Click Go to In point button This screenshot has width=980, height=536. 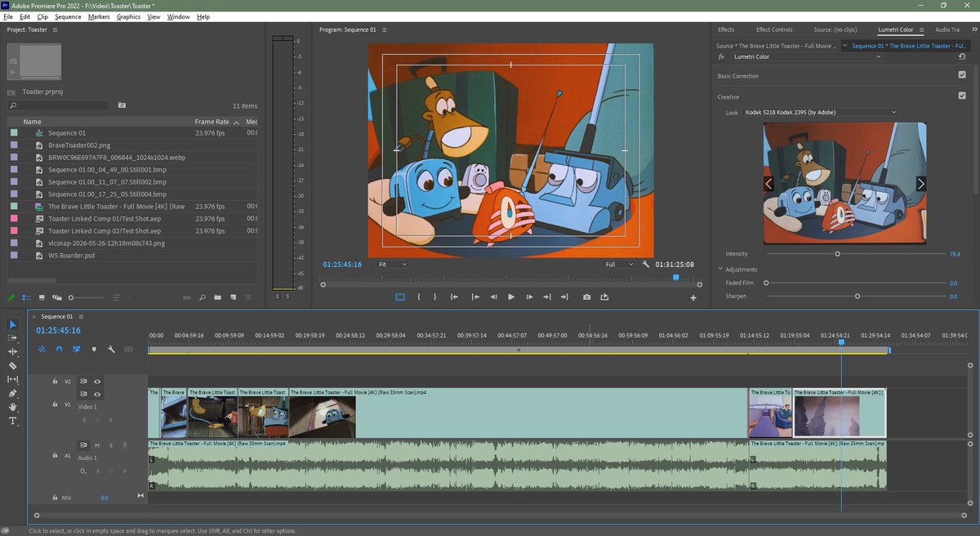454,297
